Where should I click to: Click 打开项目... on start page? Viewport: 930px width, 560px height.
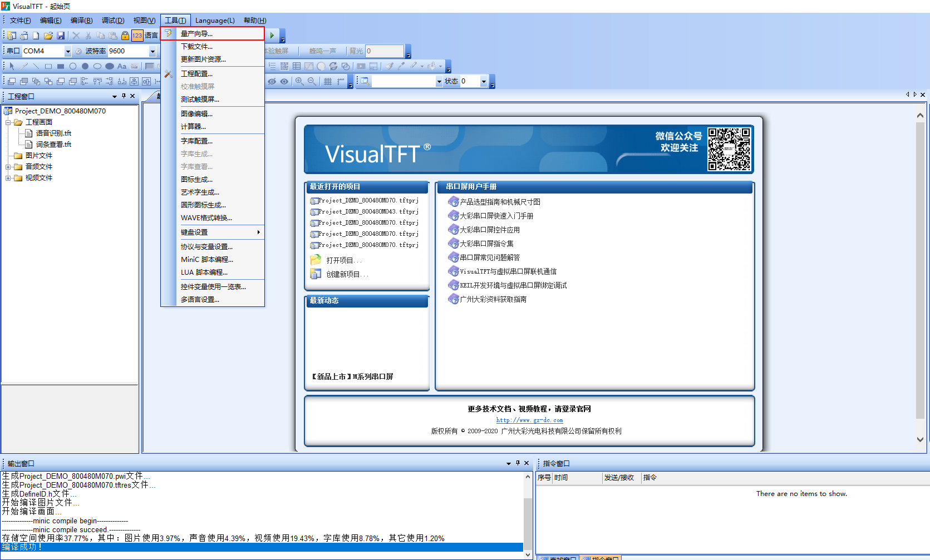(344, 260)
